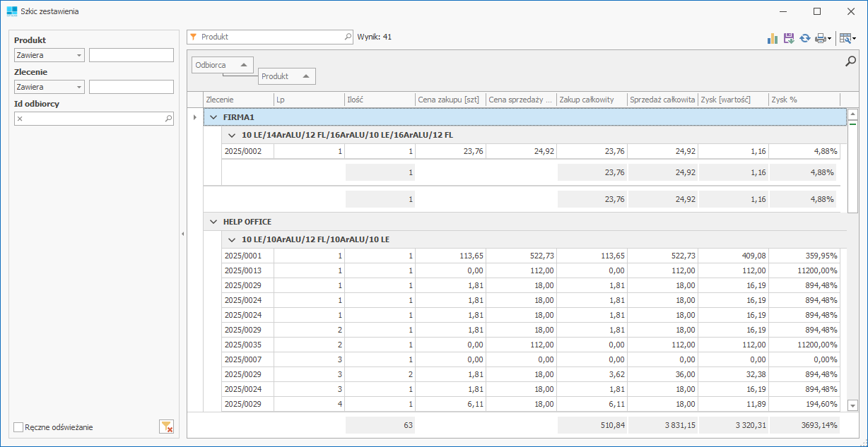Sort by the Zysk % column header

[x=804, y=100]
